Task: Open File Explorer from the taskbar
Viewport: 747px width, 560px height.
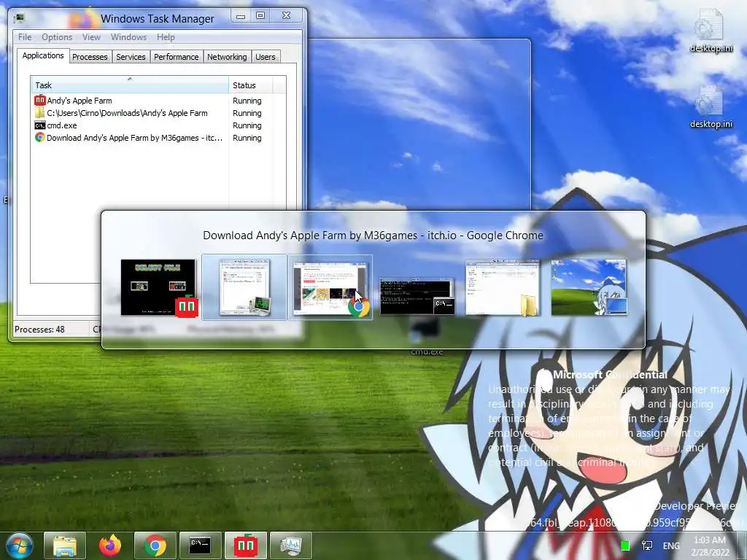Action: tap(65, 545)
